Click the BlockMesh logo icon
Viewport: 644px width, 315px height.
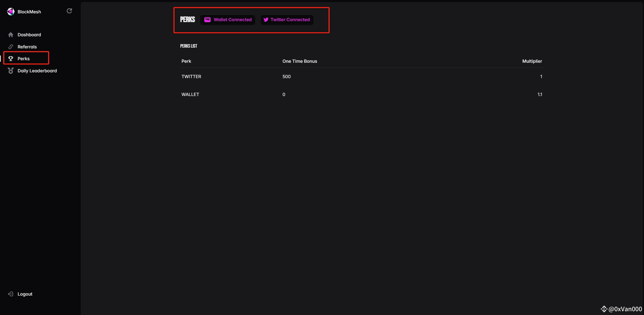11,12
